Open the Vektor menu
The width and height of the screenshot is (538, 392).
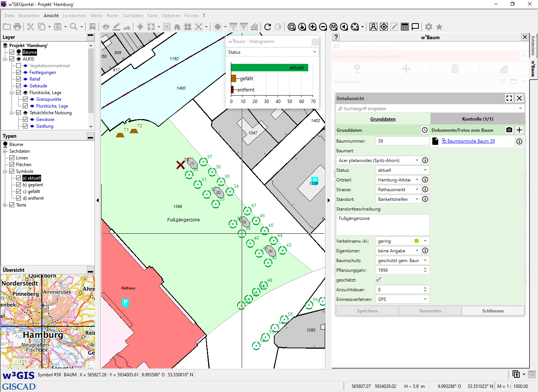(96, 16)
